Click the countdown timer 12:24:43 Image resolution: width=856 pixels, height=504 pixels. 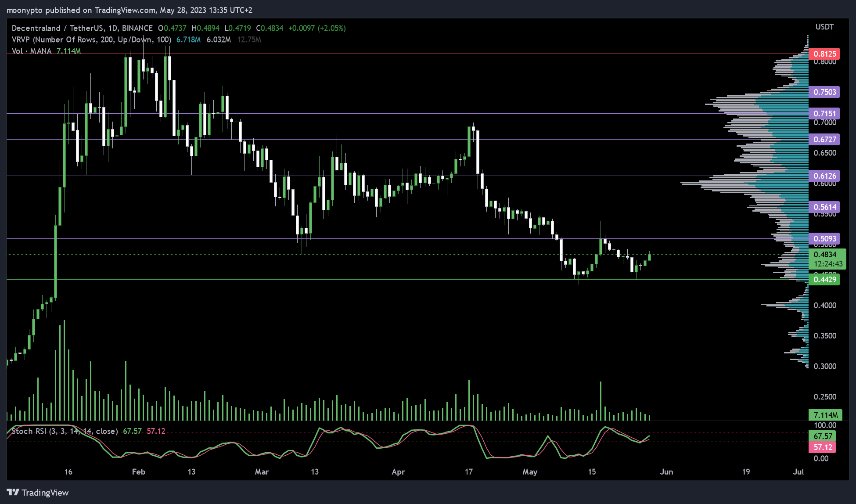[828, 264]
